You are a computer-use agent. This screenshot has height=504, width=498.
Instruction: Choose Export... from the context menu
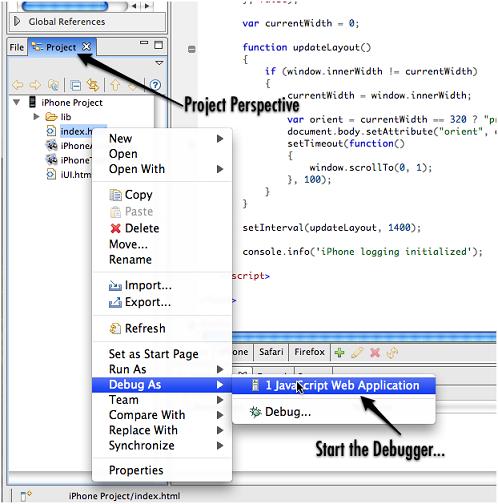[x=162, y=302]
